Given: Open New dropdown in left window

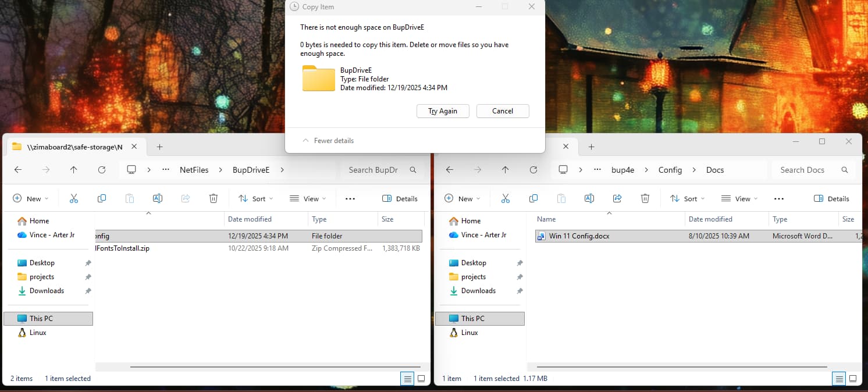Looking at the screenshot, I should tap(31, 198).
